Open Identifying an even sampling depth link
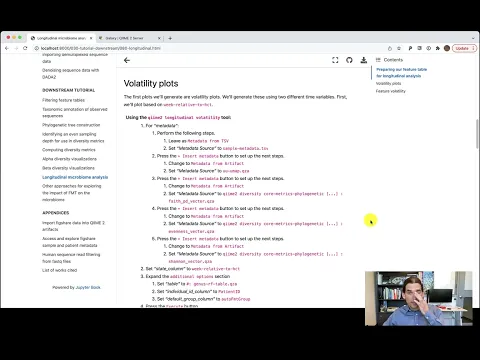 click(x=73, y=137)
